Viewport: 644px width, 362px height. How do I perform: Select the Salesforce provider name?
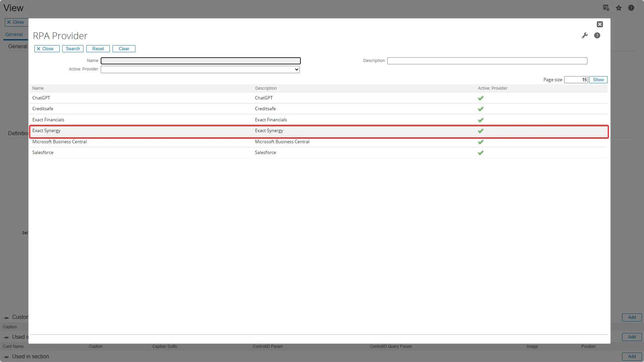pyautogui.click(x=43, y=152)
